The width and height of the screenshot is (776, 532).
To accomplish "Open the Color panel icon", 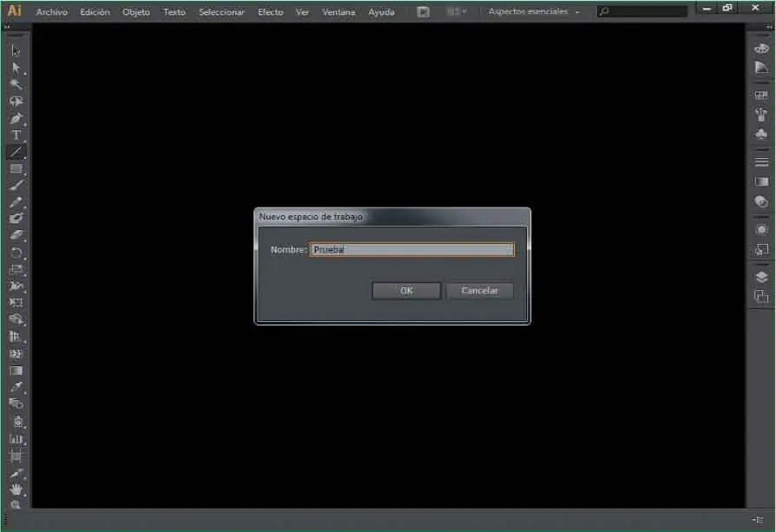I will click(x=761, y=49).
